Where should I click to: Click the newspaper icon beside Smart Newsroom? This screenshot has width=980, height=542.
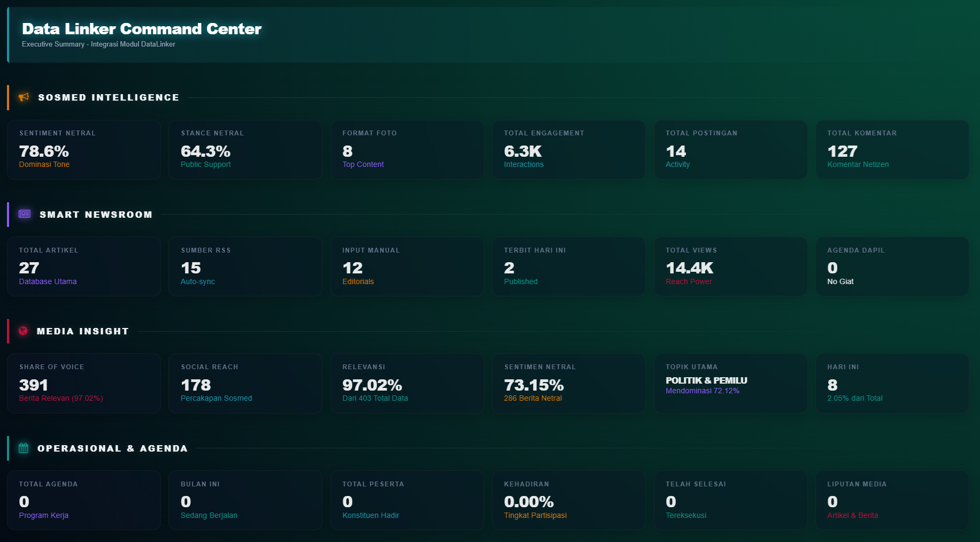coord(25,214)
